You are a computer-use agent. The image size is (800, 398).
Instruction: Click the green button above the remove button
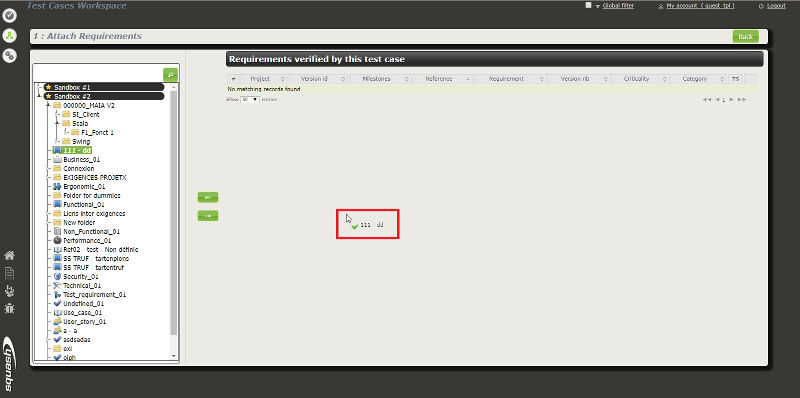(208, 197)
